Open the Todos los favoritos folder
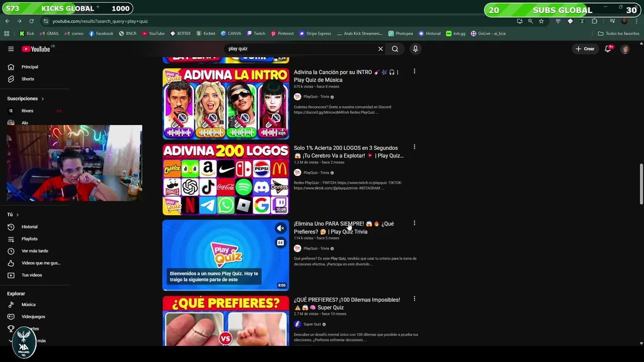 pyautogui.click(x=618, y=34)
